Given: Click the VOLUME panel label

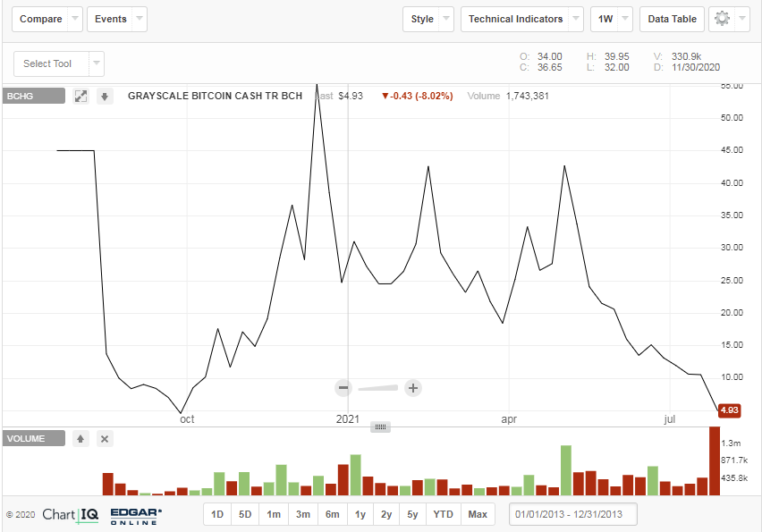Looking at the screenshot, I should pyautogui.click(x=33, y=438).
